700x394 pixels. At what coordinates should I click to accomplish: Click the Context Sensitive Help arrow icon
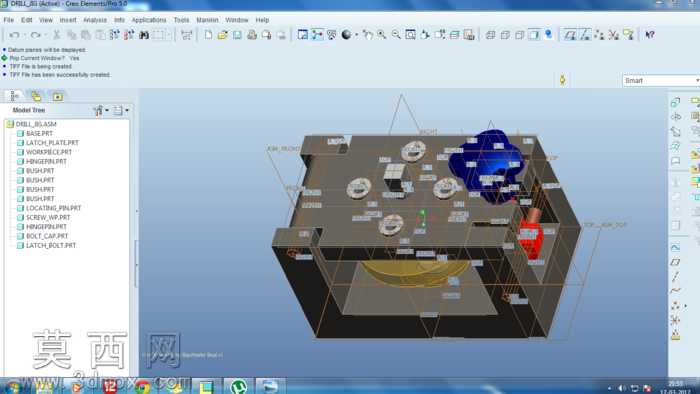coord(650,35)
